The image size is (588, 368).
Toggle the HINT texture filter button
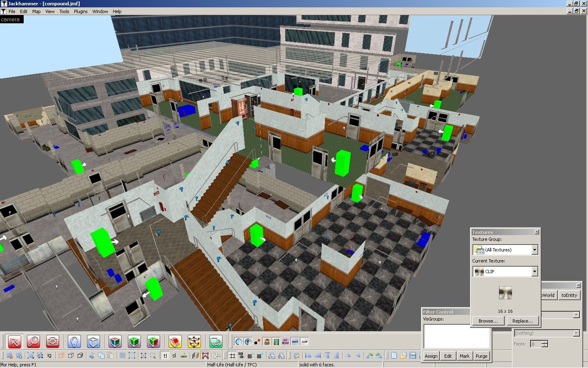pyautogui.click(x=295, y=341)
